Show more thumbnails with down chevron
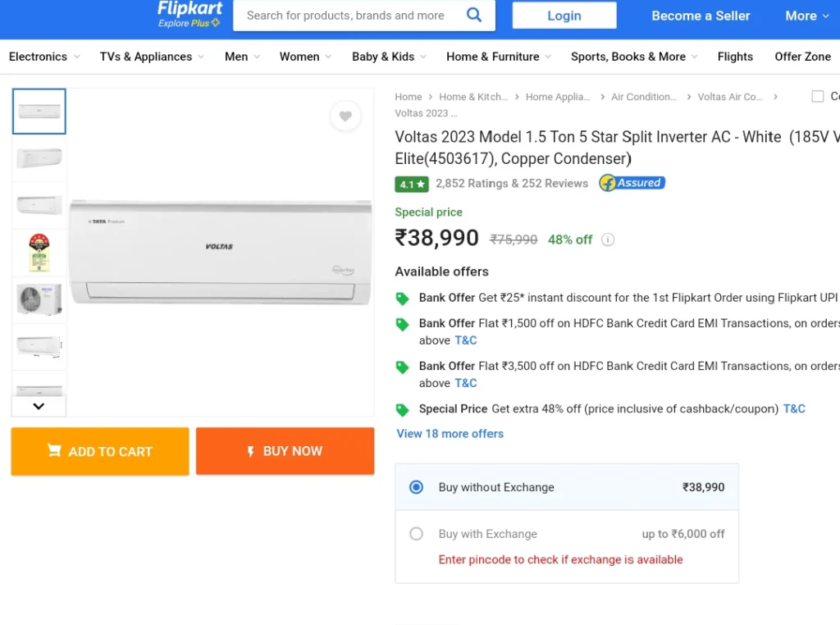Viewport: 840px width, 625px height. [39, 406]
